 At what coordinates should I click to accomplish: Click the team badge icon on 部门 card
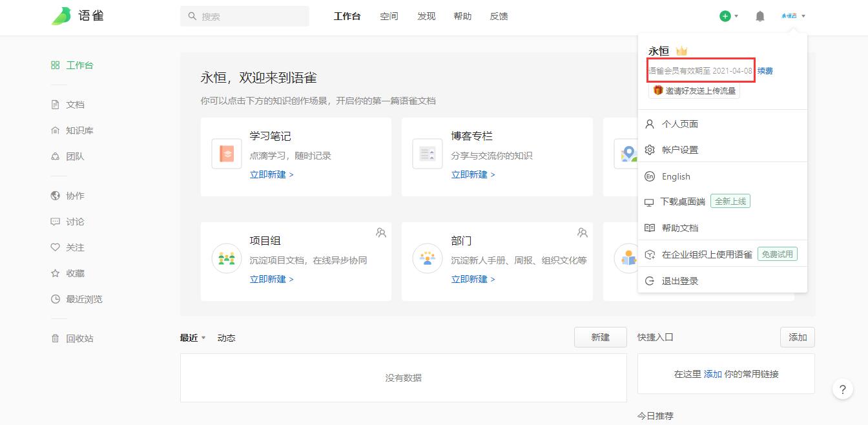[583, 233]
